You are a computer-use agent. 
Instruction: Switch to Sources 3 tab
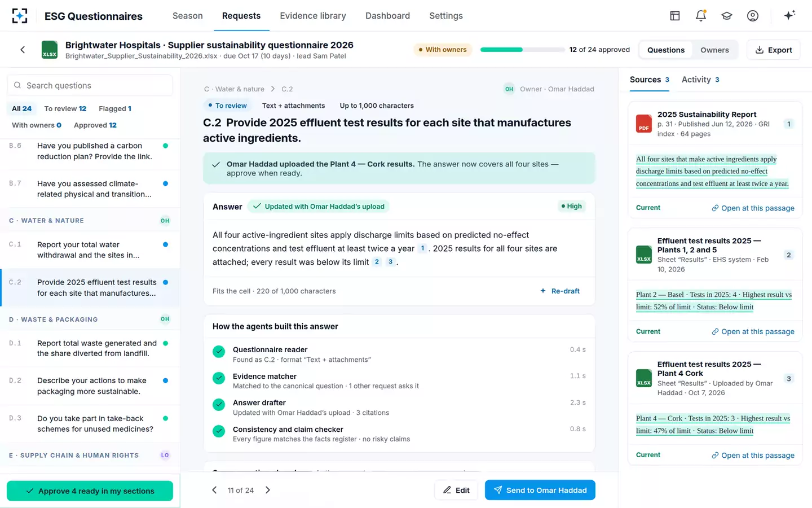pos(650,80)
